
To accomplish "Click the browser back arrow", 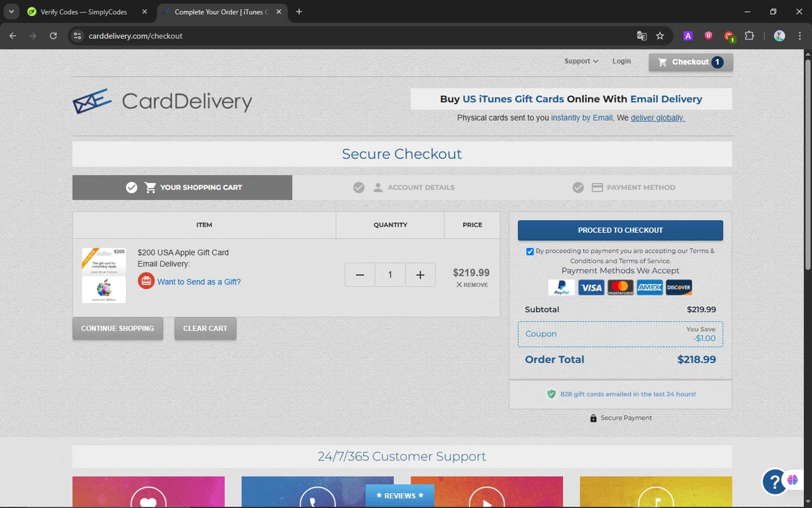I will point(13,36).
